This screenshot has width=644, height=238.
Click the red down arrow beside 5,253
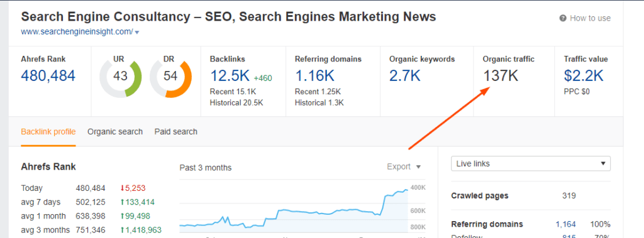tap(122, 188)
